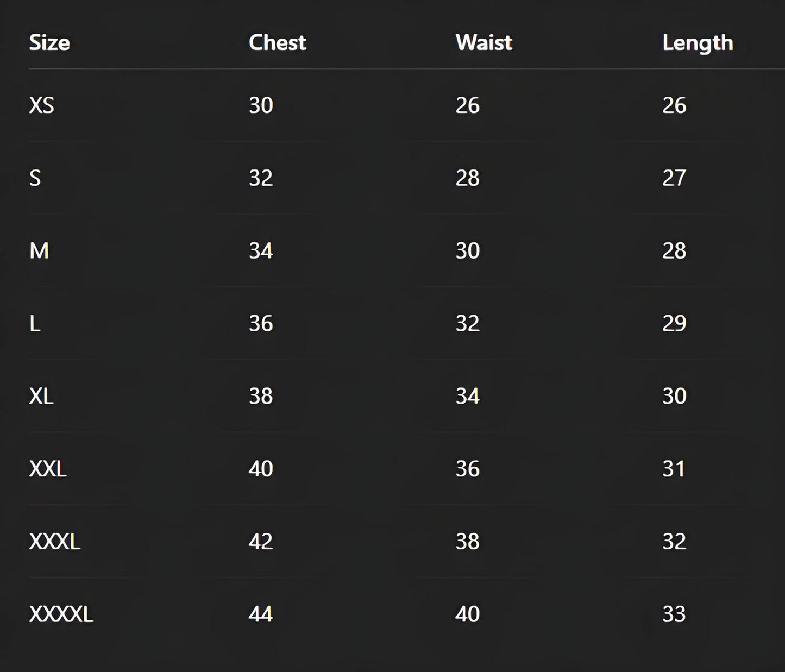The height and width of the screenshot is (672, 785).
Task: Click the Length column header
Action: (x=698, y=42)
